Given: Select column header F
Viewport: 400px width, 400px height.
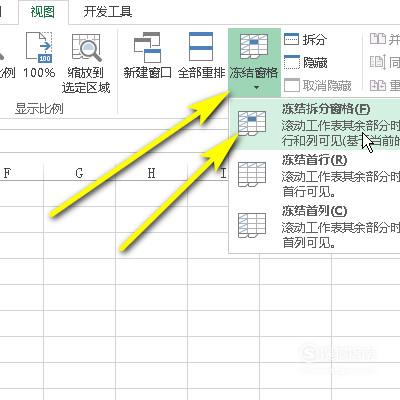Looking at the screenshot, I should tap(21, 173).
